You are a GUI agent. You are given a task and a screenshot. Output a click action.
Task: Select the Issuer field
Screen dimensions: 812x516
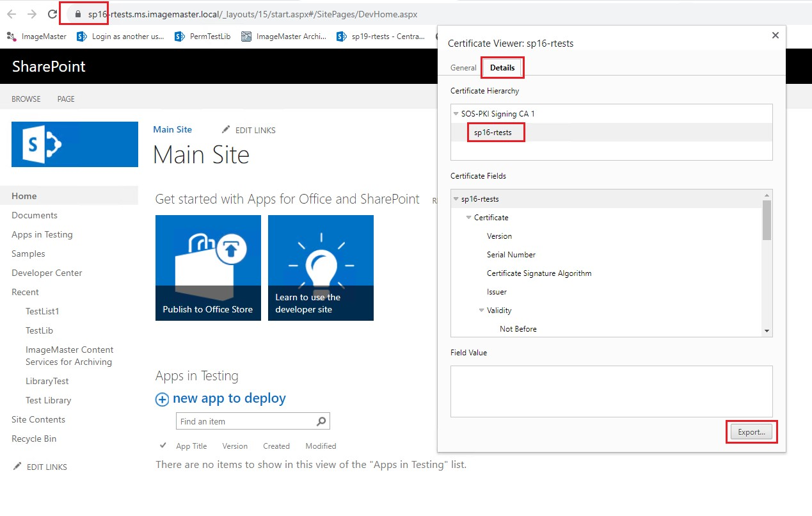pyautogui.click(x=497, y=292)
